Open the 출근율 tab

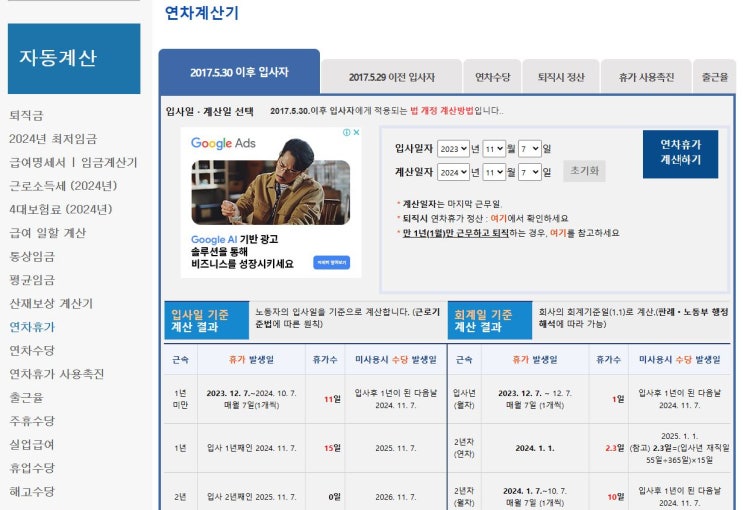tap(715, 77)
